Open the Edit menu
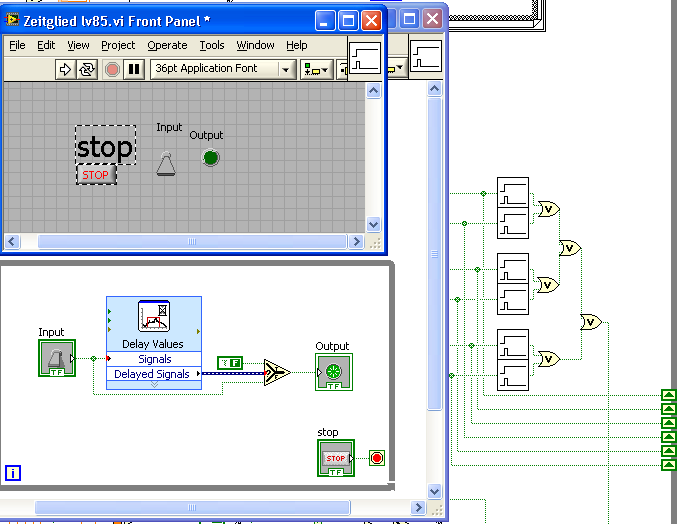 pyautogui.click(x=46, y=45)
